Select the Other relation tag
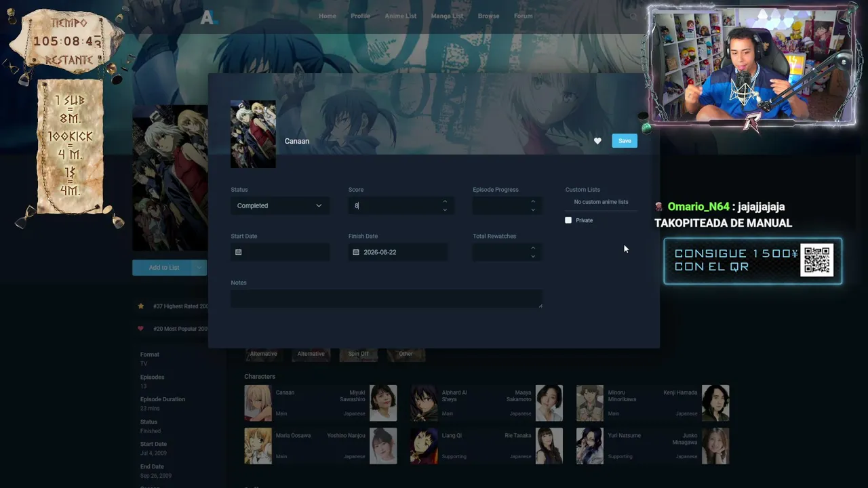This screenshot has height=488, width=868. pos(406,354)
